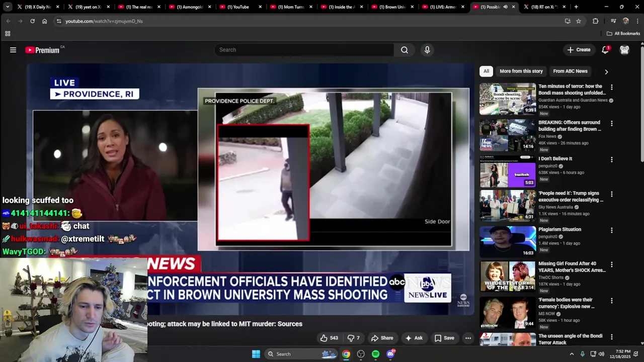Open Chrome profile avatar
This screenshot has width=644, height=362.
coord(626,21)
